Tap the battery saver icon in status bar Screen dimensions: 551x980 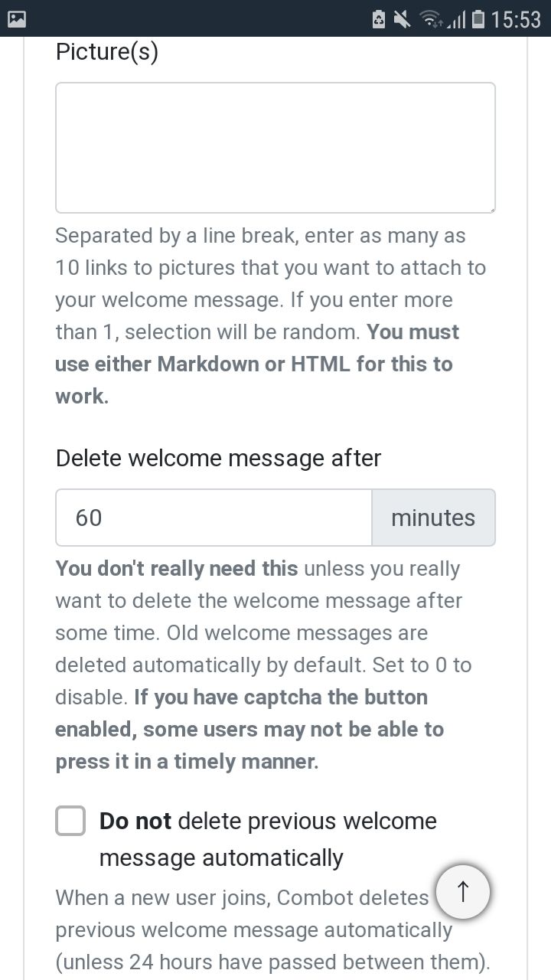click(379, 19)
